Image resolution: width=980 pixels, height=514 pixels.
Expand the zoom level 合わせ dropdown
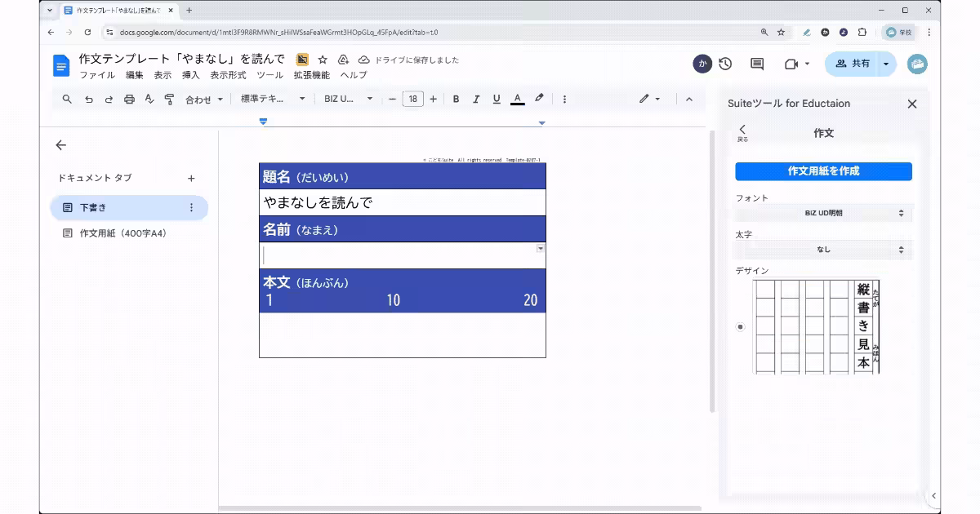click(x=202, y=99)
